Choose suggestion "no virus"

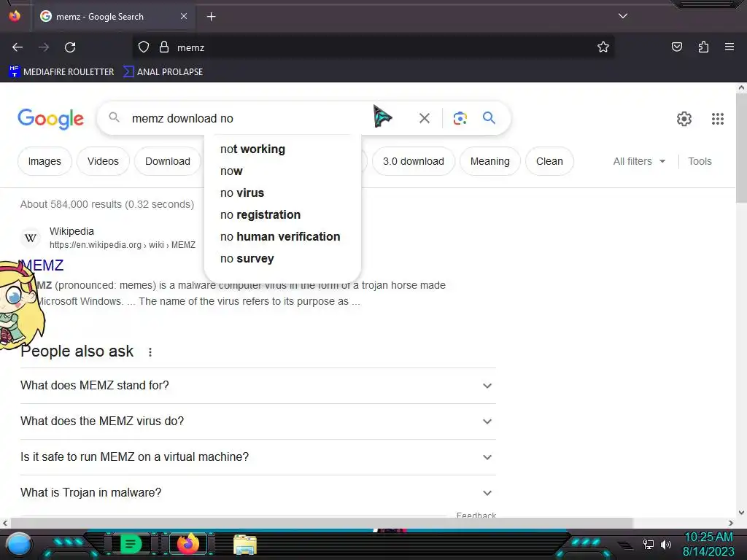tap(282, 192)
